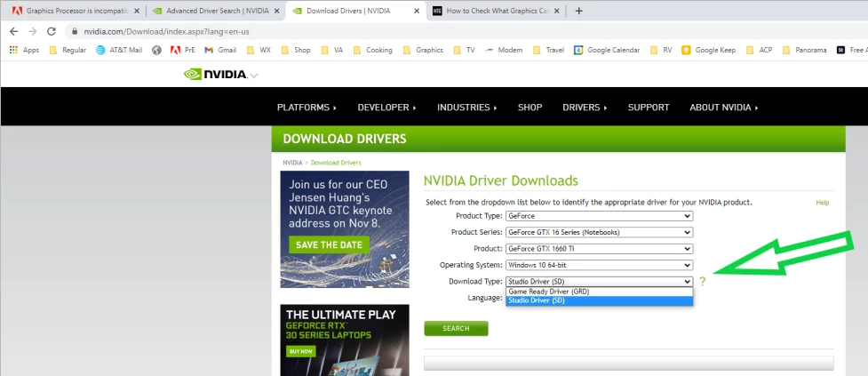This screenshot has width=868, height=376.
Task: Click the Download Drivers breadcrumb link
Action: pyautogui.click(x=336, y=163)
